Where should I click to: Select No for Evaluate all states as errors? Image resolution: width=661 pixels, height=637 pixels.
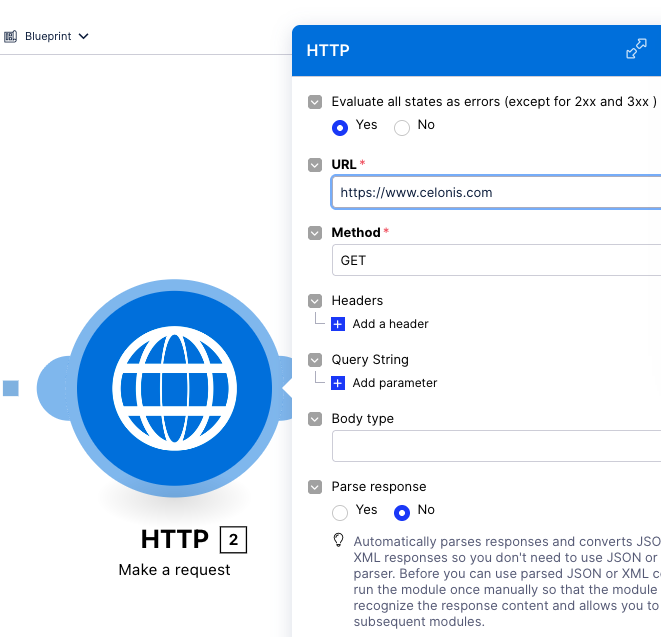pyautogui.click(x=402, y=127)
